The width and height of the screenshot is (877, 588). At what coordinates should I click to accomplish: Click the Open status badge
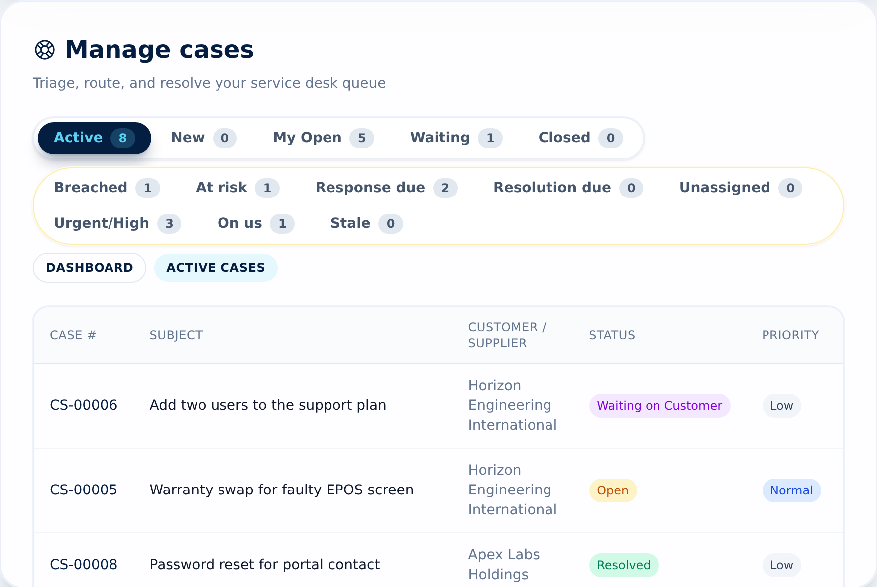coord(613,490)
